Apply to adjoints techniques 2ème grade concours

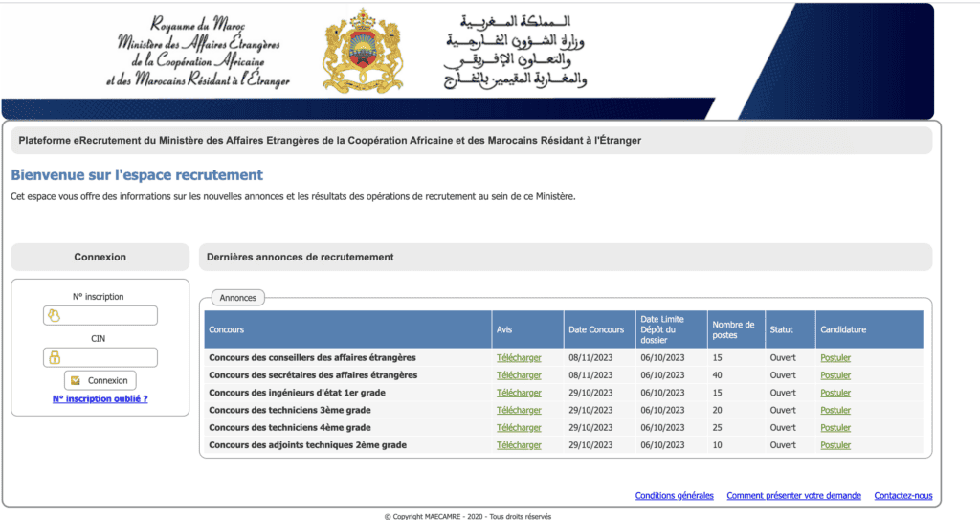click(835, 445)
